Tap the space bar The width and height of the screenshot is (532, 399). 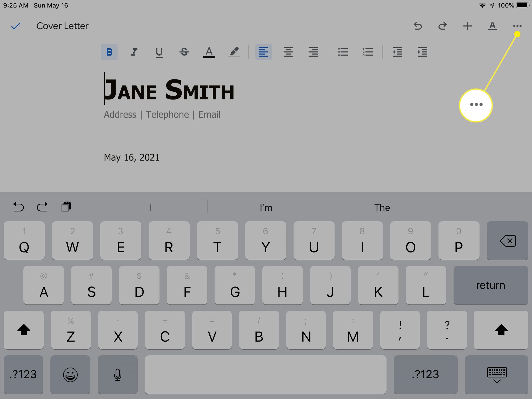[266, 375]
